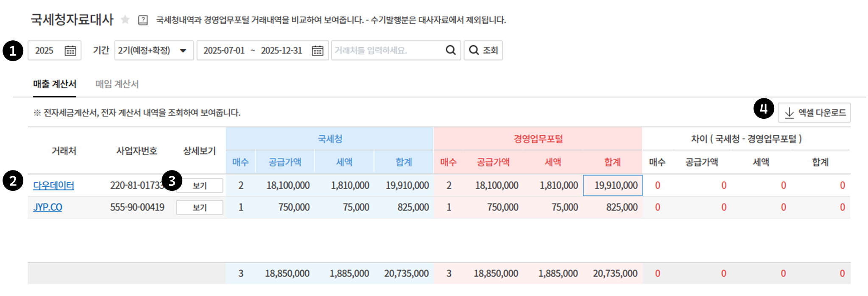Open the help question mark icon

tap(143, 20)
